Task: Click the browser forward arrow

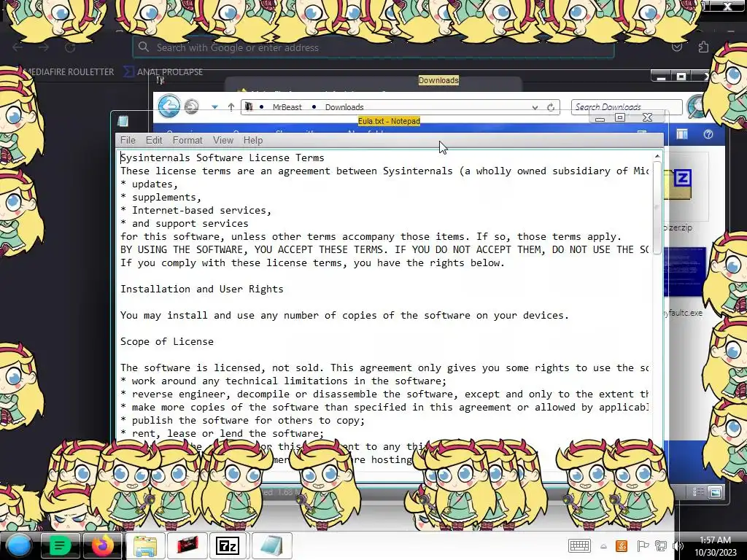Action: (x=44, y=47)
